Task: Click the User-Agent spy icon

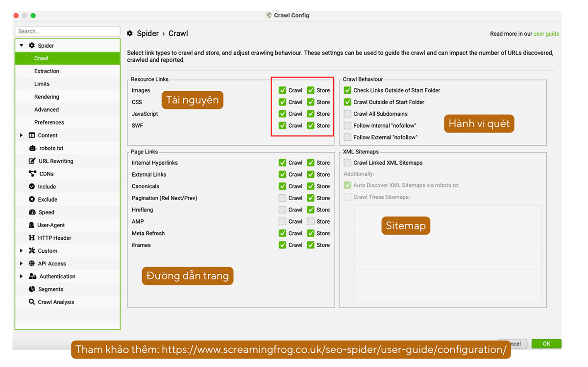Action: click(32, 225)
